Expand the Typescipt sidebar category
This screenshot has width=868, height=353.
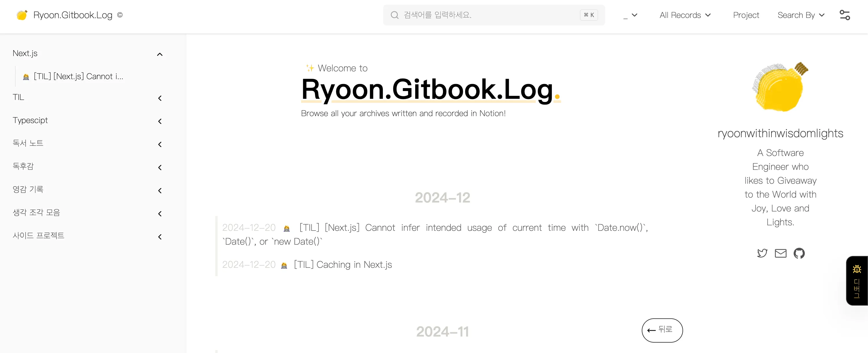tap(160, 121)
